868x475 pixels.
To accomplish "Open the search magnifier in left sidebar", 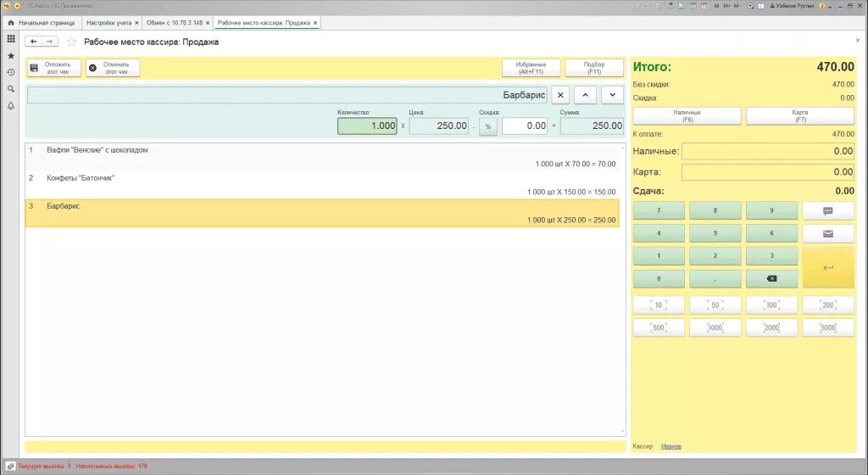I will point(10,89).
